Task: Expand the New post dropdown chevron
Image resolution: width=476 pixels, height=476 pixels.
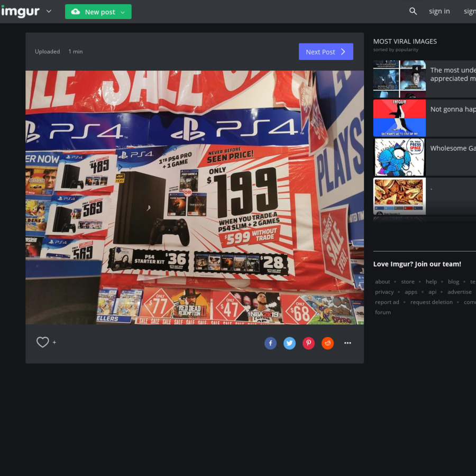Action: coord(123,12)
